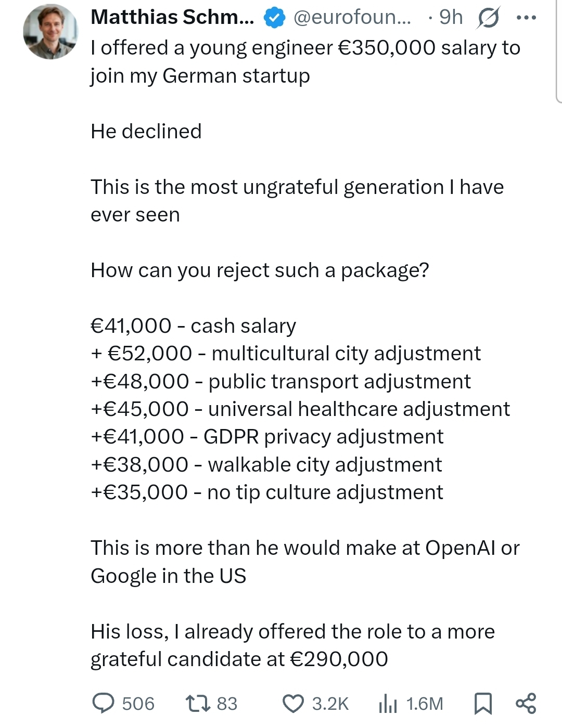
Task: Click the 83 reposts count
Action: click(x=227, y=704)
